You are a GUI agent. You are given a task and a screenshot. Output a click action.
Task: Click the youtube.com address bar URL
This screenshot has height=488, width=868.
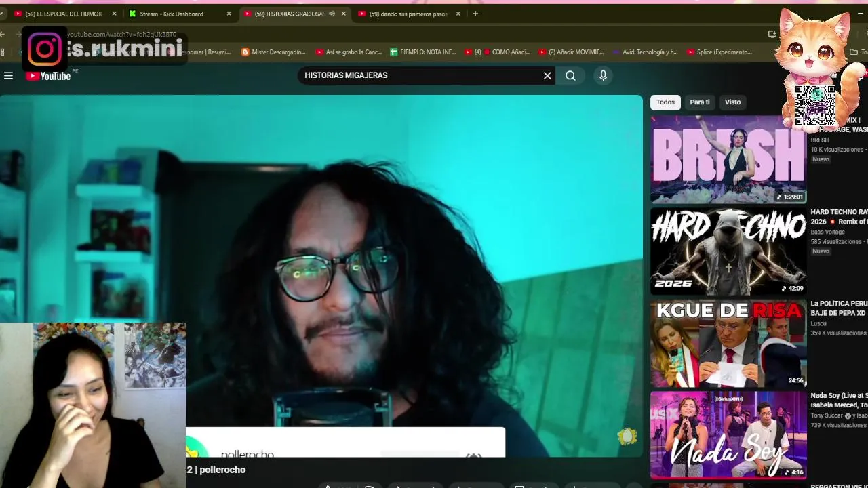(x=121, y=34)
